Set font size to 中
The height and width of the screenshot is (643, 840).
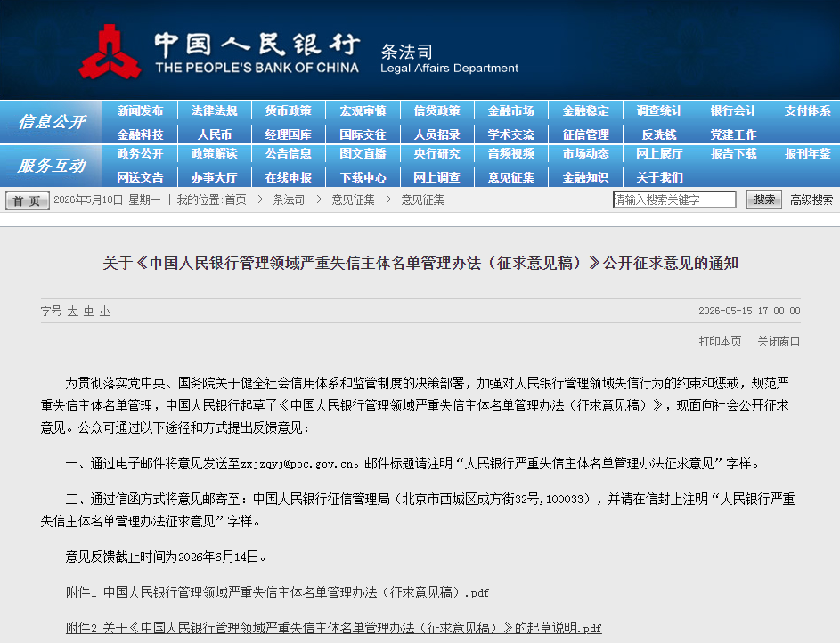click(x=89, y=311)
